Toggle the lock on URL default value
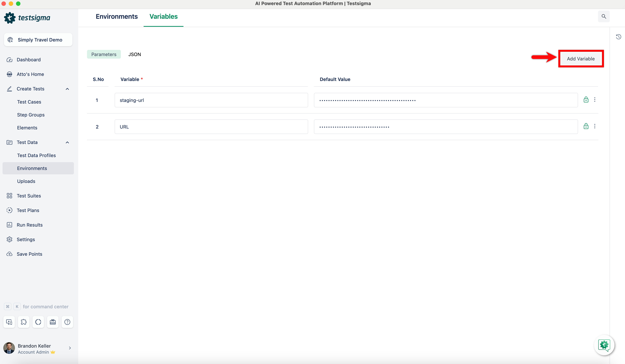This screenshot has width=625, height=364. click(x=586, y=126)
